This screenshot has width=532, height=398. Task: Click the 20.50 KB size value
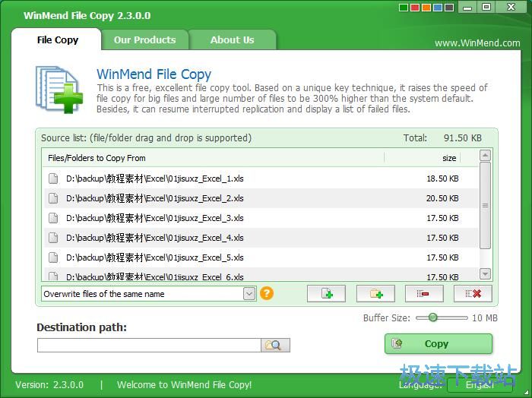[442, 198]
